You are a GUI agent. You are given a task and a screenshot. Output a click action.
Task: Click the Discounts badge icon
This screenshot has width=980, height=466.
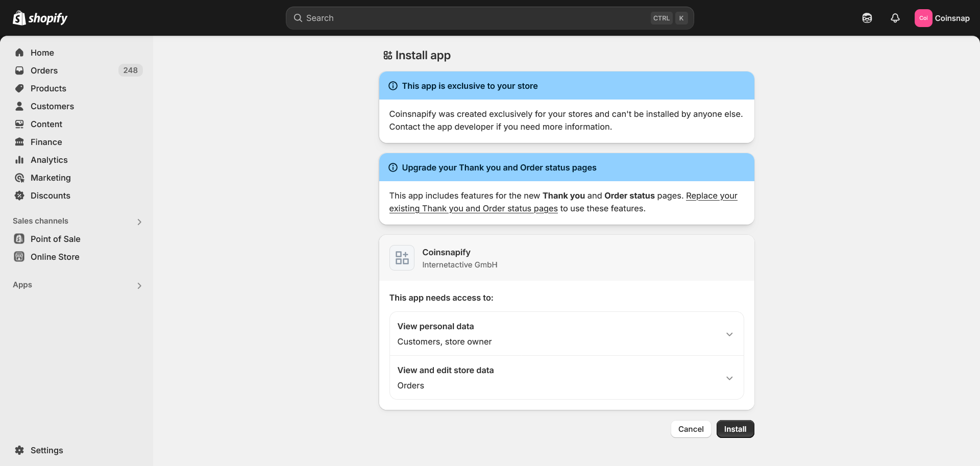[19, 195]
